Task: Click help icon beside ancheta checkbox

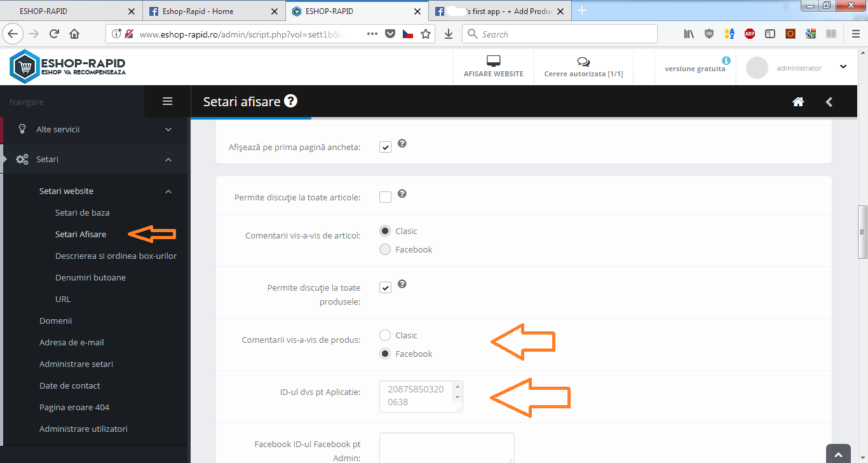Action: point(402,144)
